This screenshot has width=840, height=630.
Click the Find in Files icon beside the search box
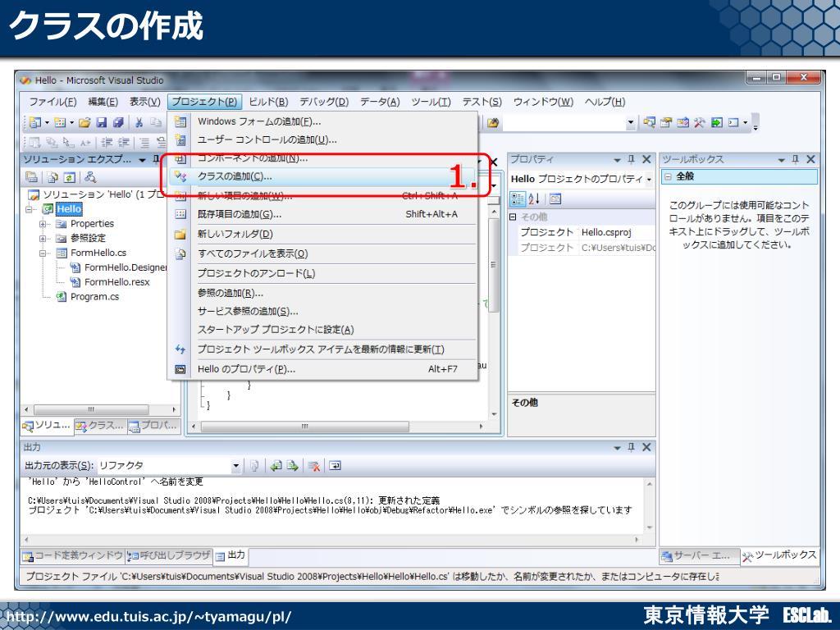(x=493, y=123)
